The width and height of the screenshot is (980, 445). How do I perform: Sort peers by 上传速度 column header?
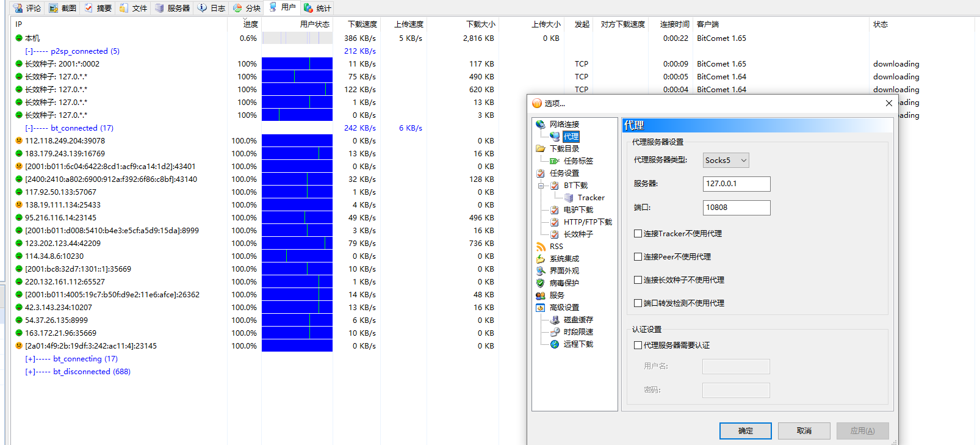(x=404, y=24)
